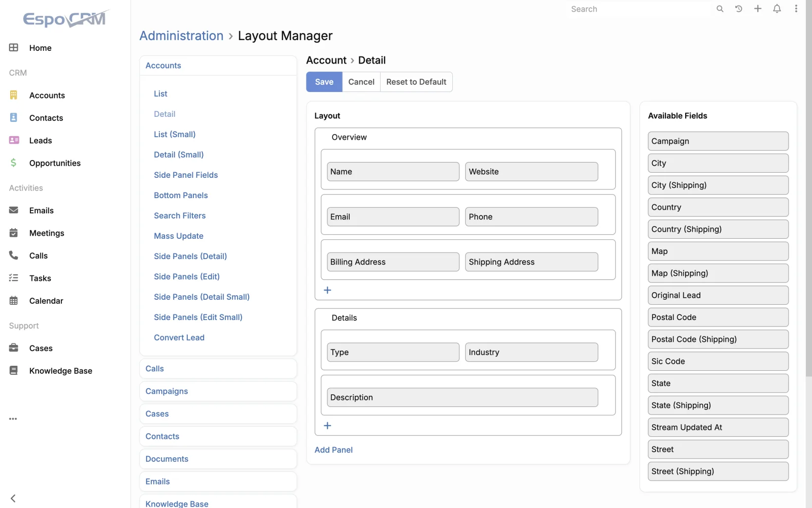Add a row in the Details panel
The height and width of the screenshot is (508, 812).
point(327,426)
